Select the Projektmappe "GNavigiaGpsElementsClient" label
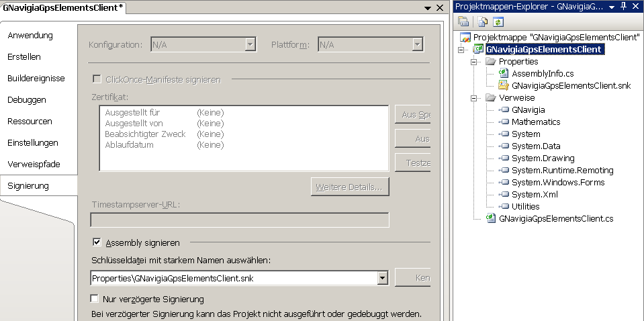The height and width of the screenshot is (321, 644). [x=557, y=38]
